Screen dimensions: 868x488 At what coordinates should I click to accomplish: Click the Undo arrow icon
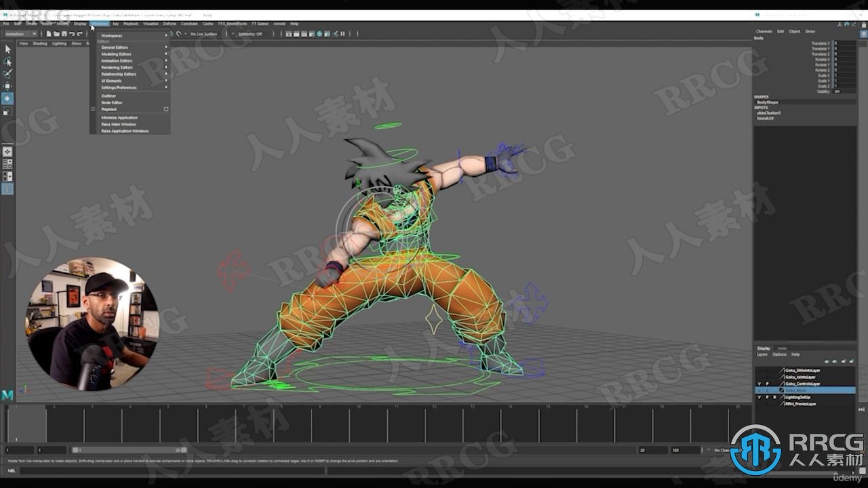coord(72,34)
